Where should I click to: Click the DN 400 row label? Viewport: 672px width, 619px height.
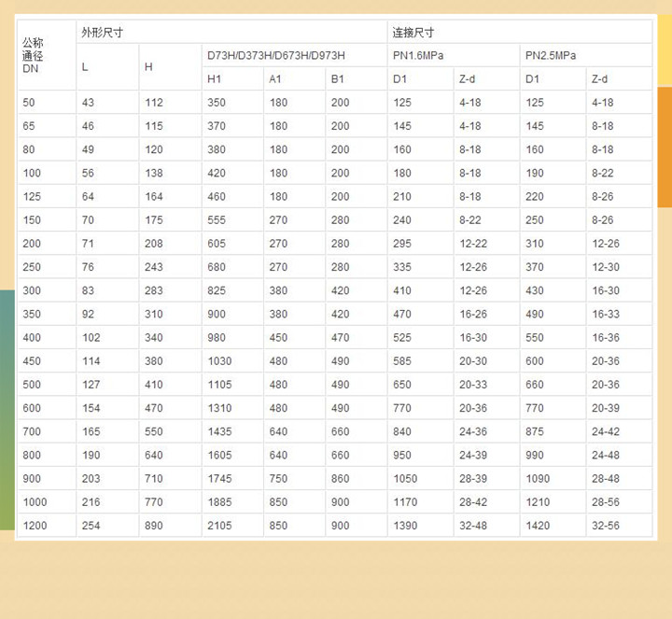click(x=32, y=337)
